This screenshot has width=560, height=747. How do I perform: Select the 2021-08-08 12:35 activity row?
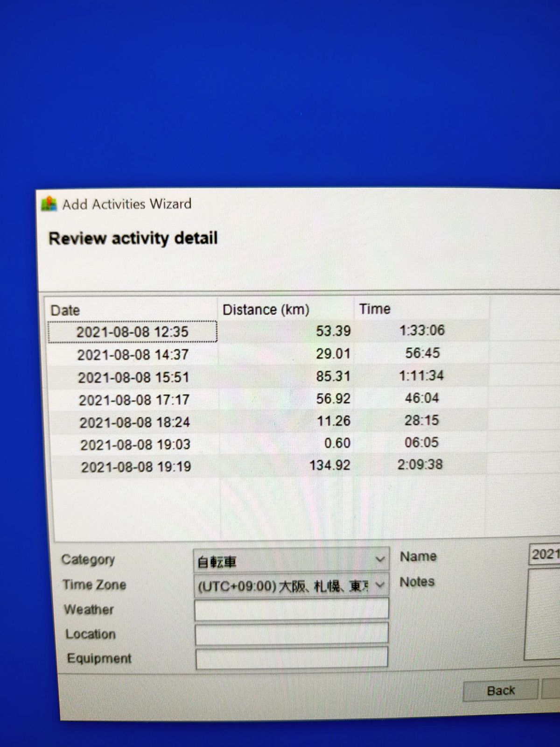tap(133, 332)
